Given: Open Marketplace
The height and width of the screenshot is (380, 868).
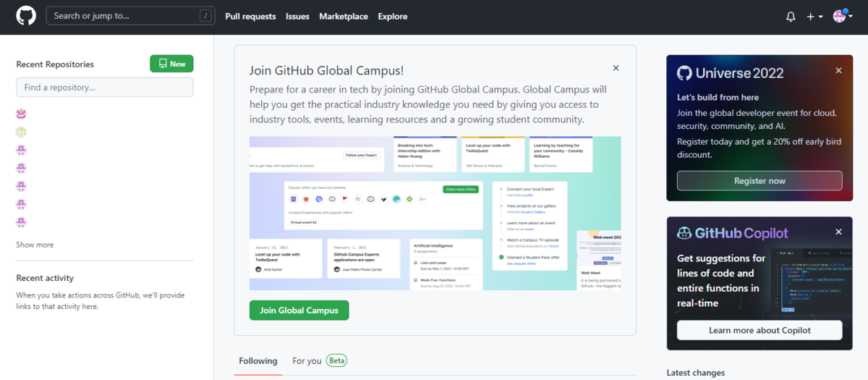Looking at the screenshot, I should [x=344, y=16].
